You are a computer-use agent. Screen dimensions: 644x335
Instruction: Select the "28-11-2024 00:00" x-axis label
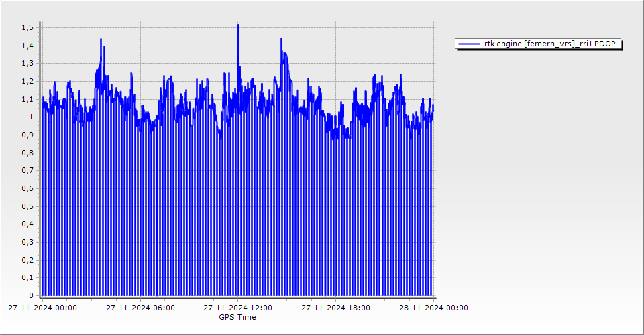(x=433, y=308)
